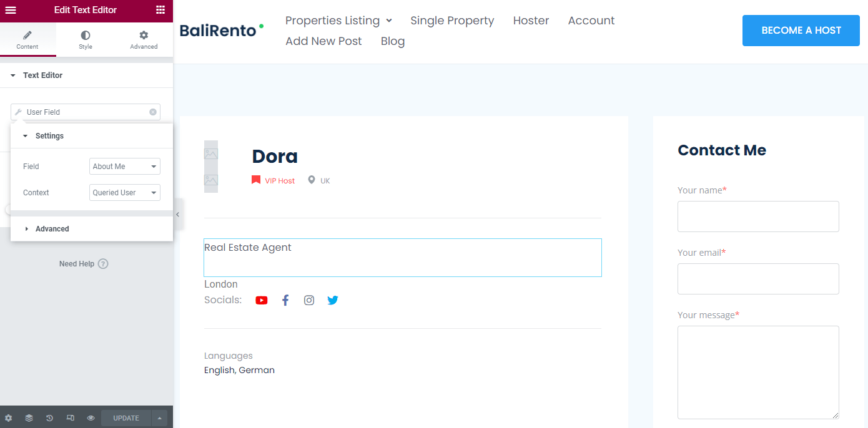This screenshot has height=428, width=868.
Task: Focus the Your email input field
Action: [x=758, y=279]
